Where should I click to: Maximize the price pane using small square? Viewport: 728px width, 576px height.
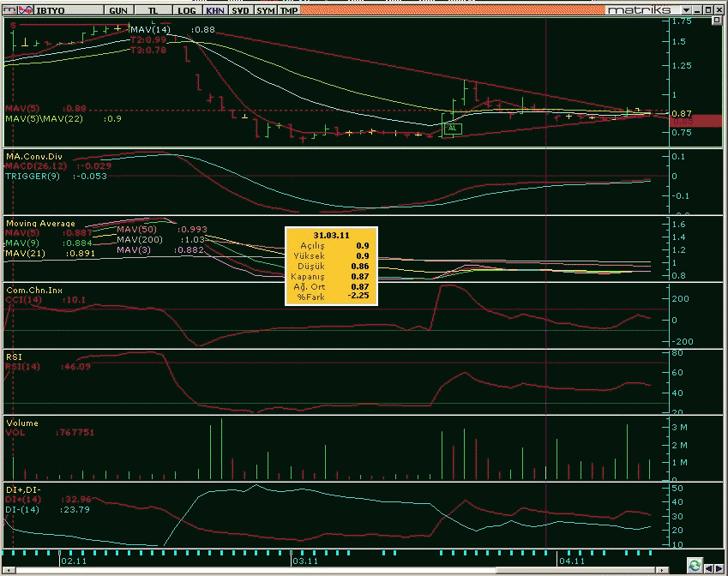(717, 21)
